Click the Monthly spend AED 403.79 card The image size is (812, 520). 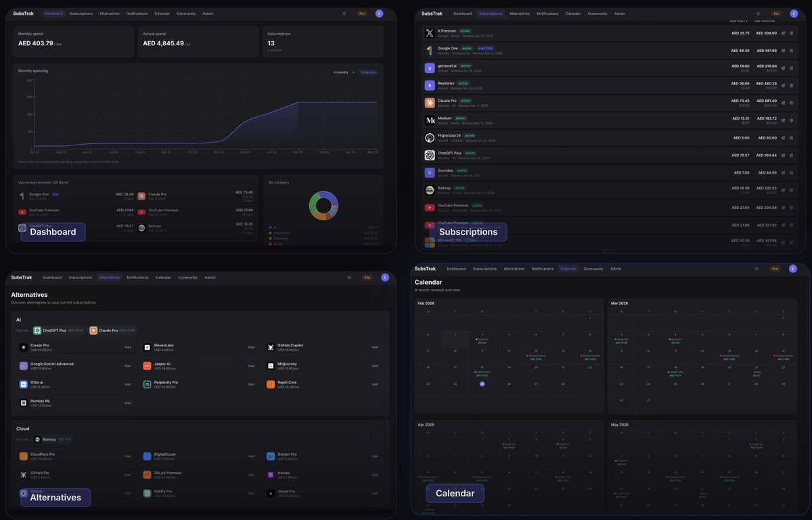(x=74, y=41)
